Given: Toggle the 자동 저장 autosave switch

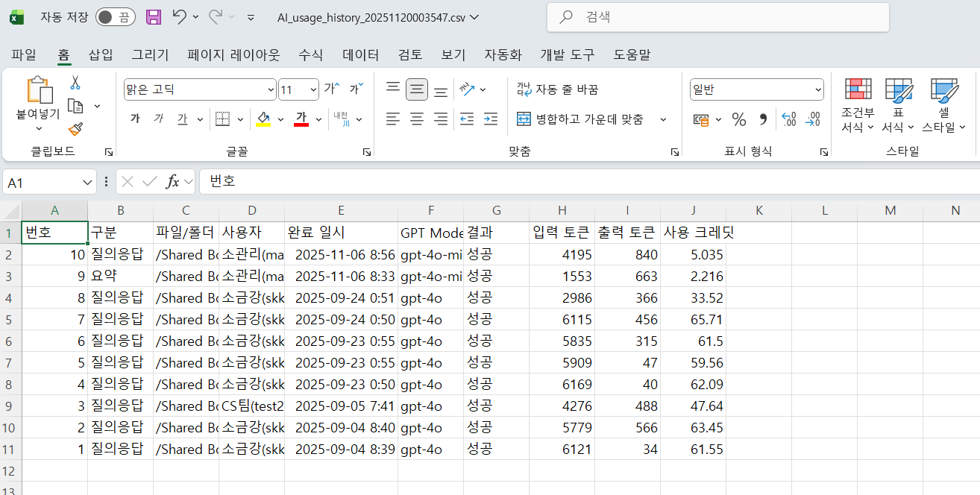Looking at the screenshot, I should pos(115,17).
